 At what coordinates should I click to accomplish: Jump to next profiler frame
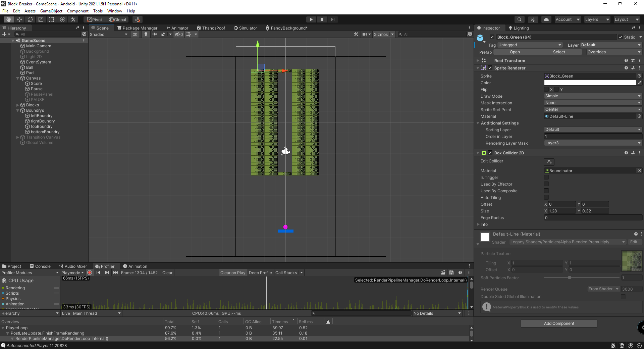point(107,272)
